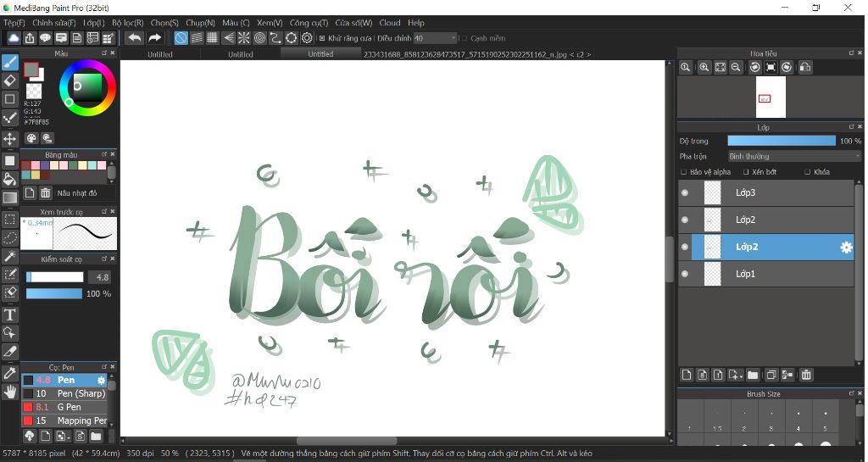Hide the Lớp1 layer
This screenshot has height=462, width=868.
pos(685,274)
